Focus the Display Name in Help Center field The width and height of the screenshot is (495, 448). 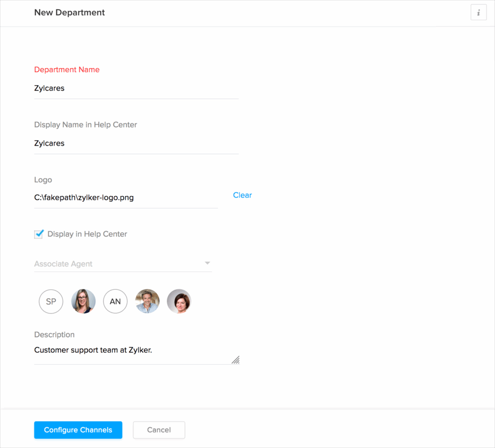(x=136, y=143)
